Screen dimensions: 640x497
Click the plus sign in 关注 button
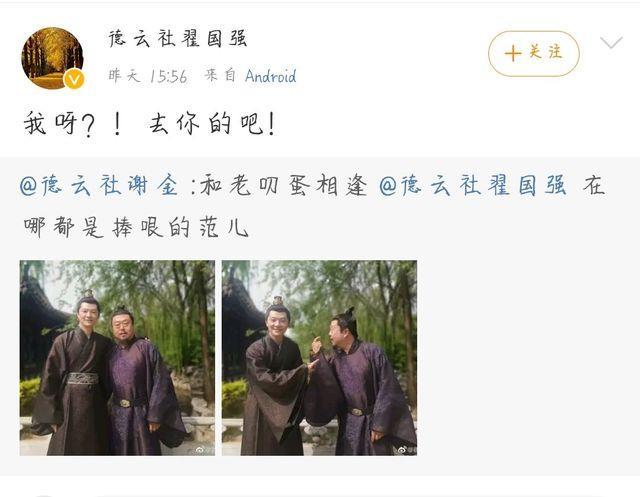pos(513,53)
